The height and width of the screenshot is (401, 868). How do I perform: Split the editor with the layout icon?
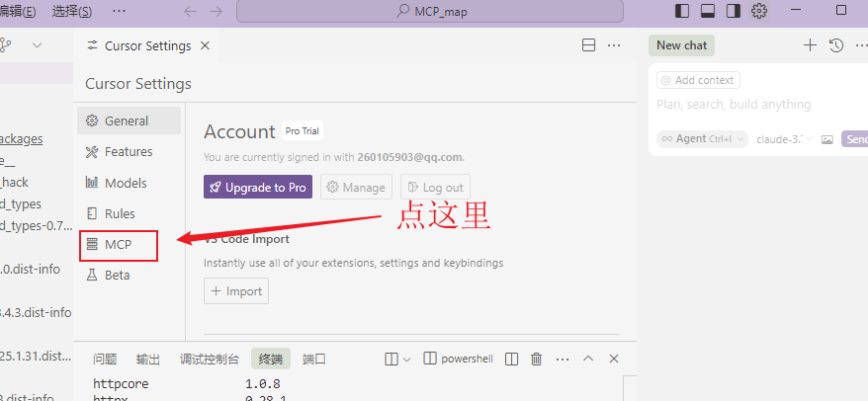coord(589,45)
